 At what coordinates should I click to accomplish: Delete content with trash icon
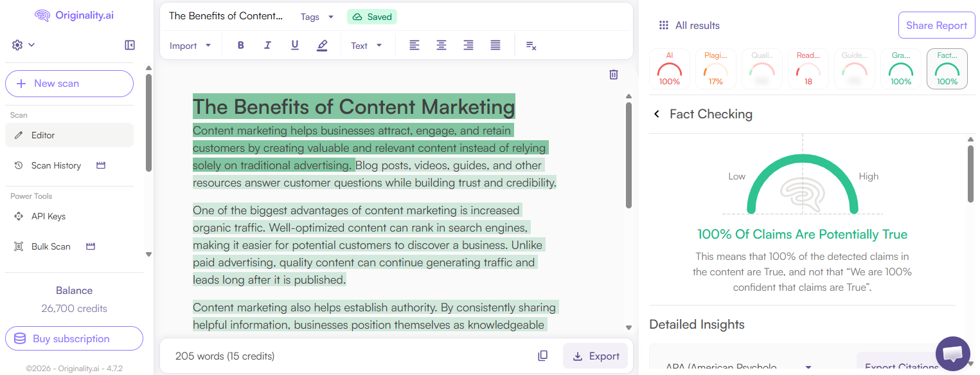pos(614,75)
